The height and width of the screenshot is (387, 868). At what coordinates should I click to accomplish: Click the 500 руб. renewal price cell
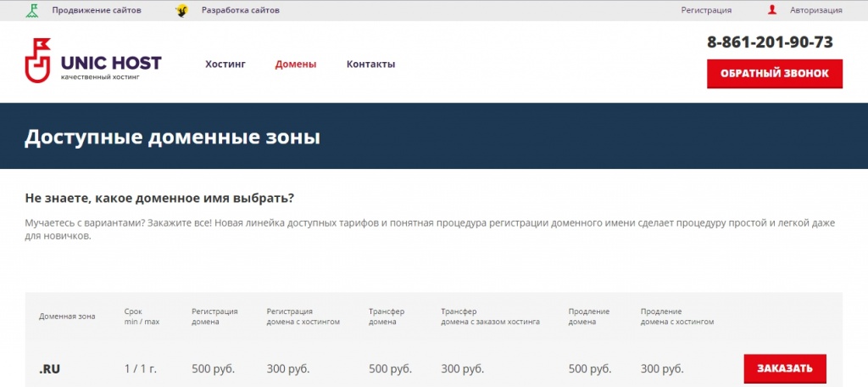[590, 368]
